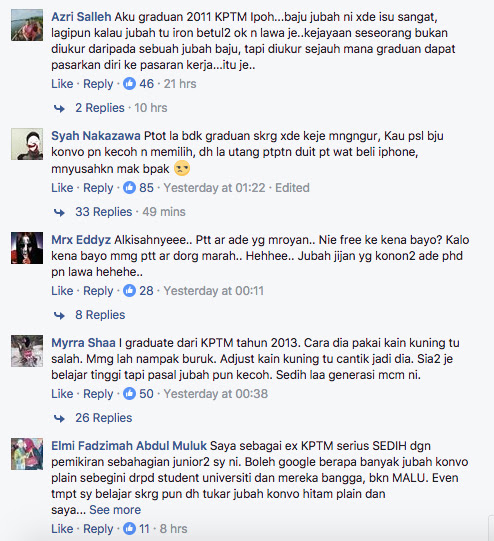Click the thumbs-up icon showing 28 likes

pyautogui.click(x=129, y=291)
